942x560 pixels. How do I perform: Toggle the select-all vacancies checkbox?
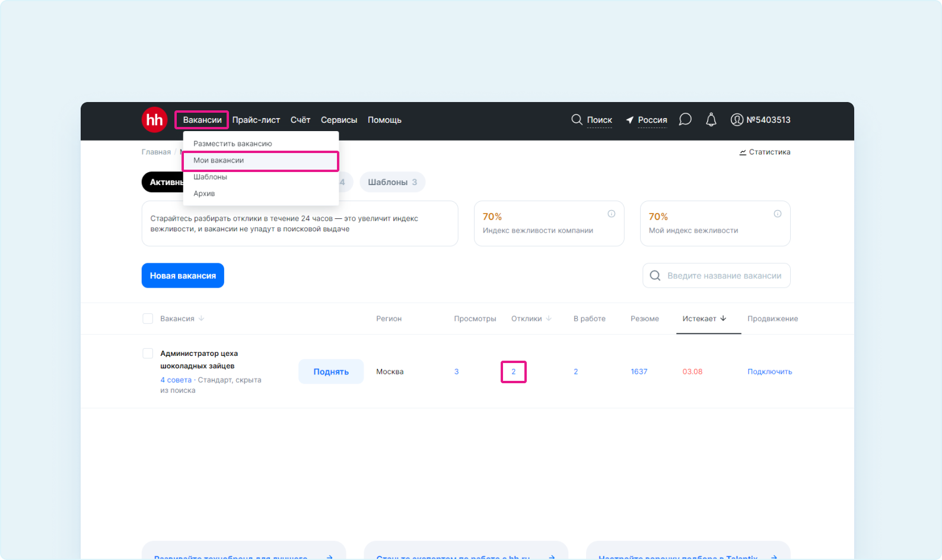click(148, 319)
